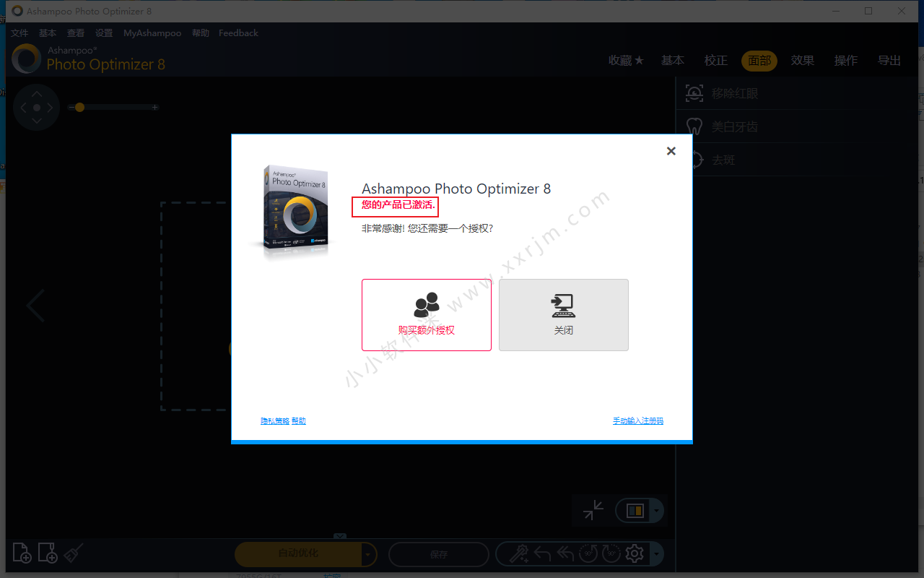924x578 pixels.
Task: Expand the 自动优化 dropdown arrow
Action: pos(369,554)
